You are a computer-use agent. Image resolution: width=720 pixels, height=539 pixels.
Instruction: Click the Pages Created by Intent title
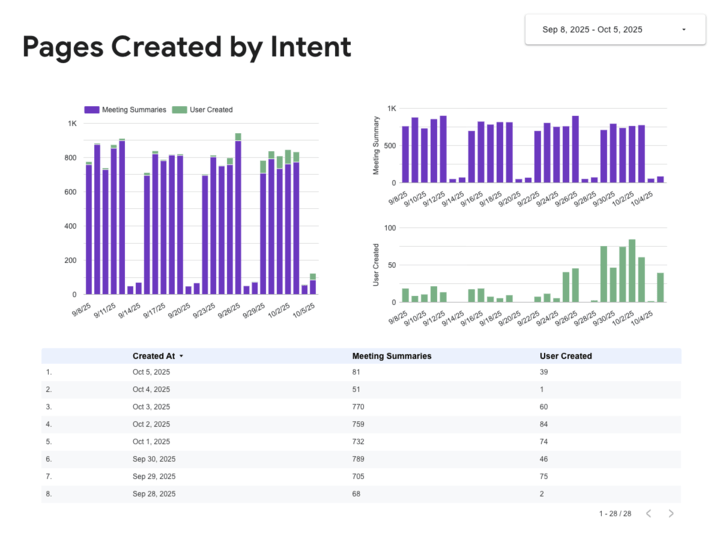tap(187, 47)
